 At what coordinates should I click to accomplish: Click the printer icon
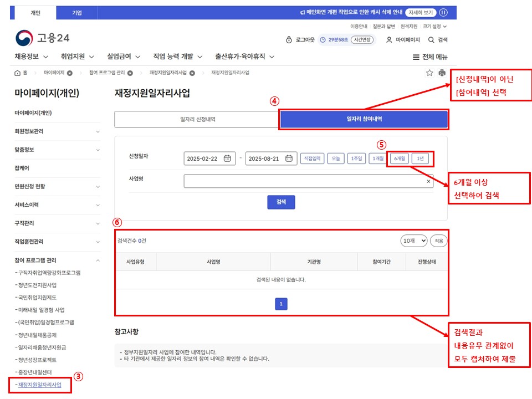point(442,73)
